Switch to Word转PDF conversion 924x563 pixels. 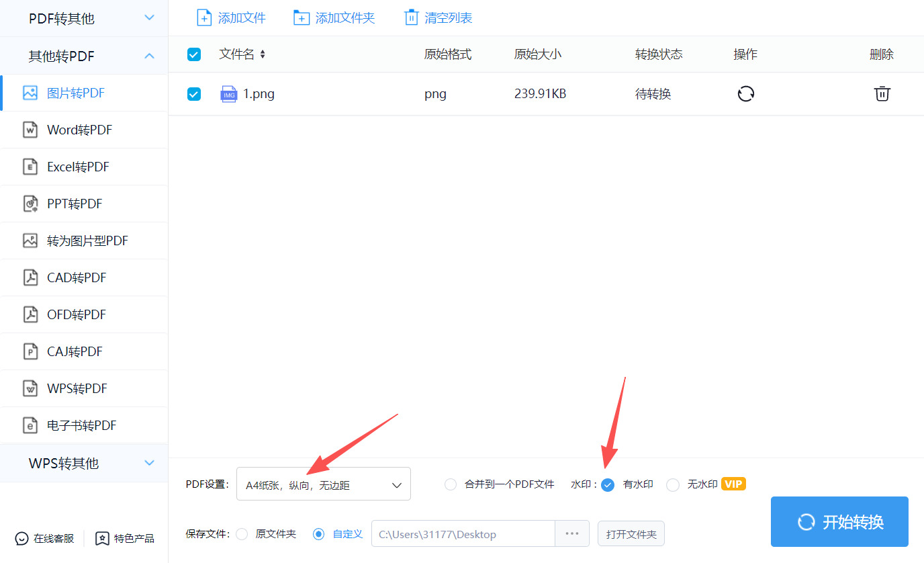click(85, 130)
